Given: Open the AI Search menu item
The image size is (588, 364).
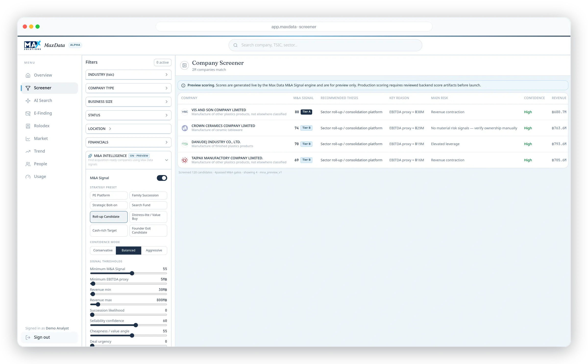Looking at the screenshot, I should click(49, 101).
